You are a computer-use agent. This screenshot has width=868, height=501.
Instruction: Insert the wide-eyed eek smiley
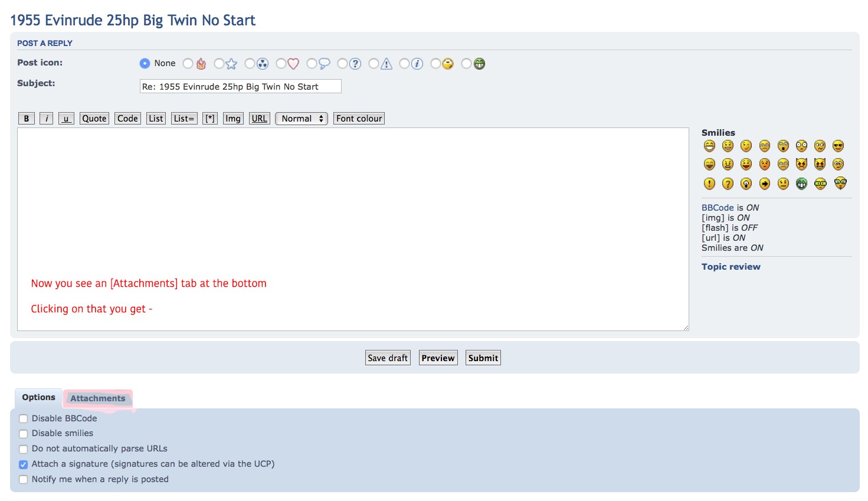[x=801, y=146]
